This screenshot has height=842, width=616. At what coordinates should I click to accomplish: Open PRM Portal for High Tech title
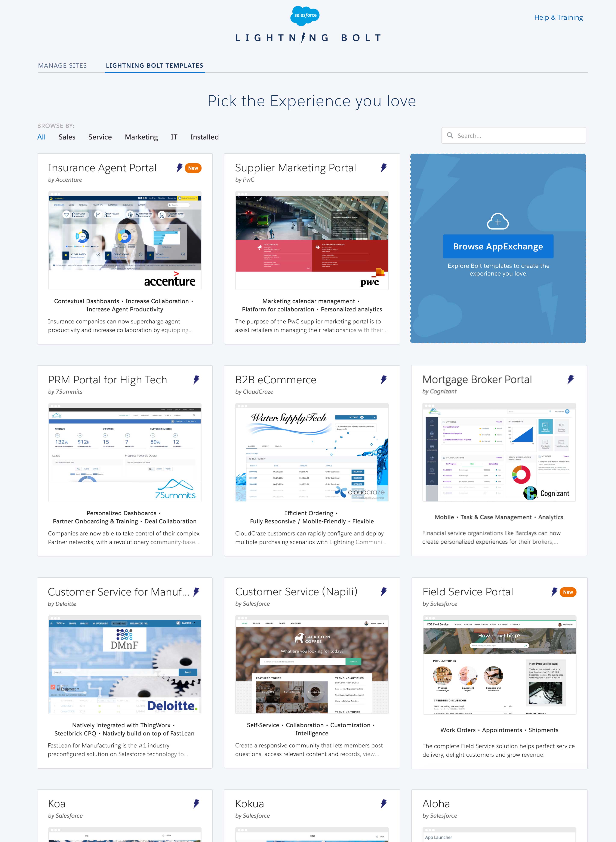coord(107,380)
